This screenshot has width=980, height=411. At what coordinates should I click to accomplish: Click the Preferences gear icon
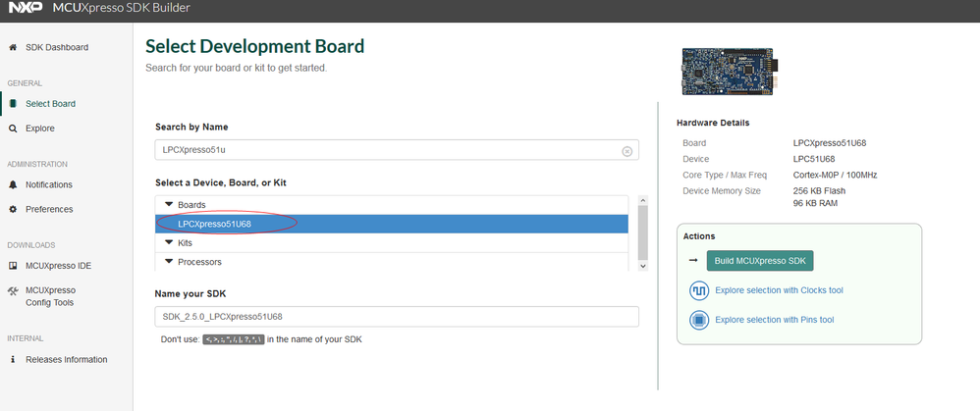(13, 209)
